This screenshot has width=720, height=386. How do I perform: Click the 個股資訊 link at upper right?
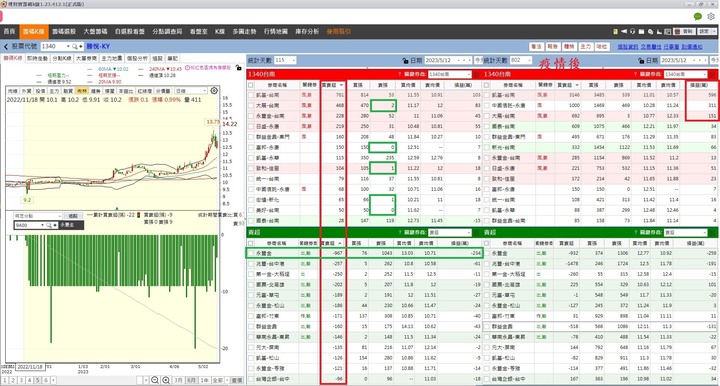[x=628, y=47]
